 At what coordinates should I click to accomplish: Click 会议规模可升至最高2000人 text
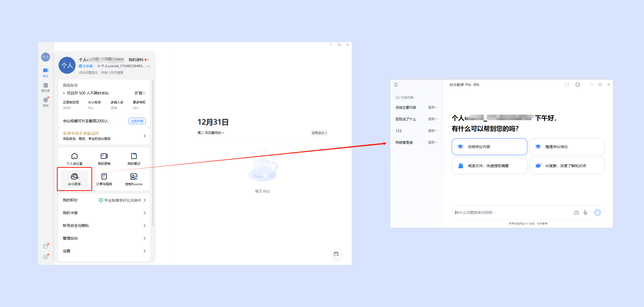pyautogui.click(x=86, y=121)
